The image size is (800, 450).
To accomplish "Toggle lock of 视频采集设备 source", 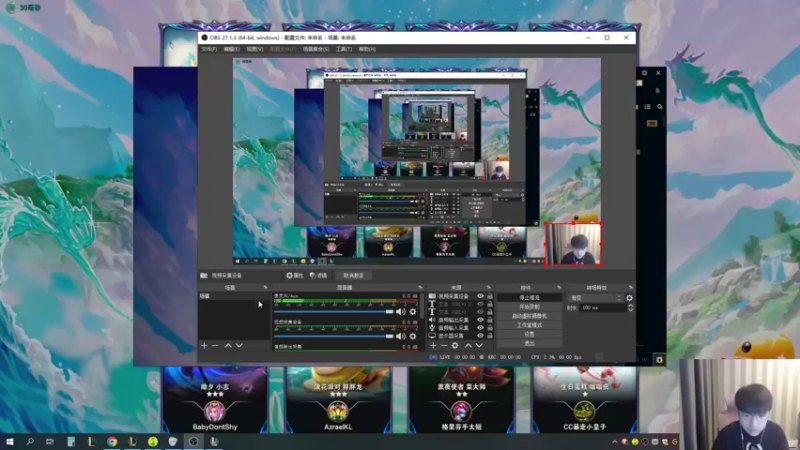I will [490, 296].
